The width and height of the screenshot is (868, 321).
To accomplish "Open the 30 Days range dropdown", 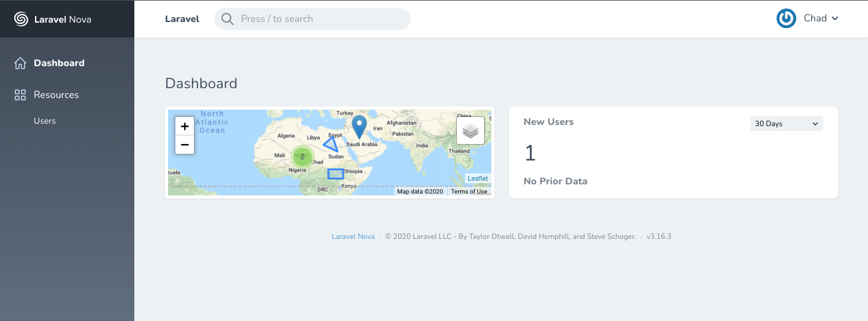I will coord(786,124).
